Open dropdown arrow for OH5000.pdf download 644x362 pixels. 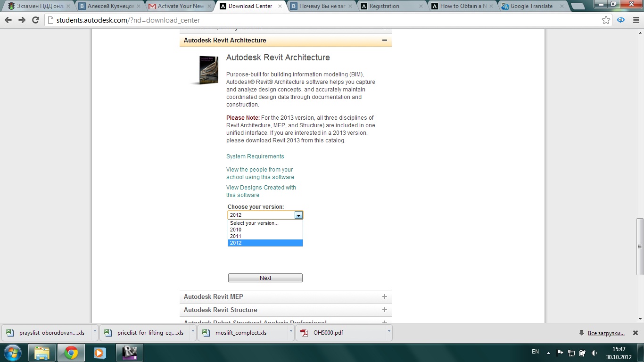(x=389, y=332)
